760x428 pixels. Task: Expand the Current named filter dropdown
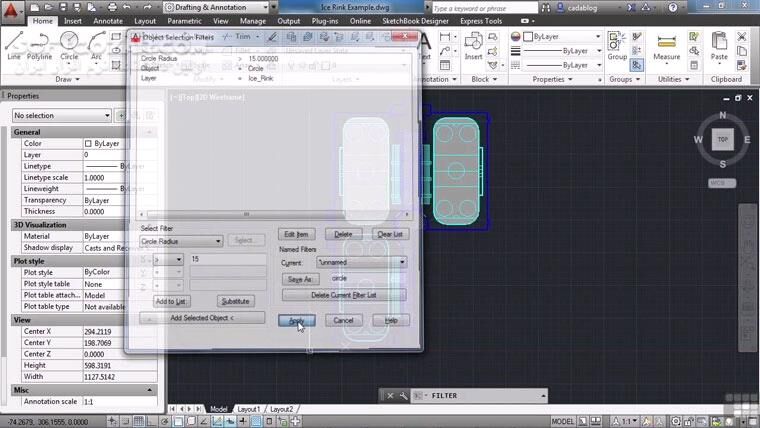pyautogui.click(x=360, y=262)
